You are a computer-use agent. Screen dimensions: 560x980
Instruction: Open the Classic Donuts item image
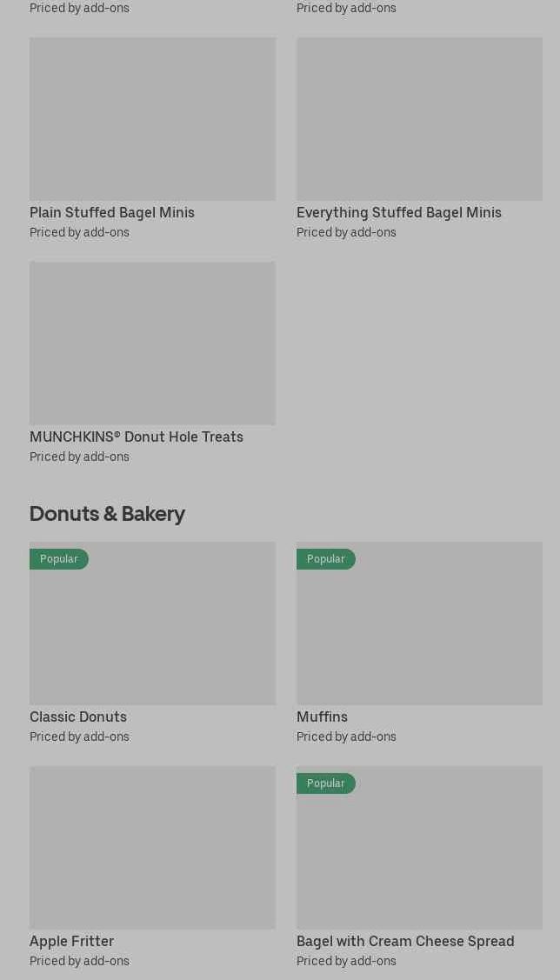[152, 623]
